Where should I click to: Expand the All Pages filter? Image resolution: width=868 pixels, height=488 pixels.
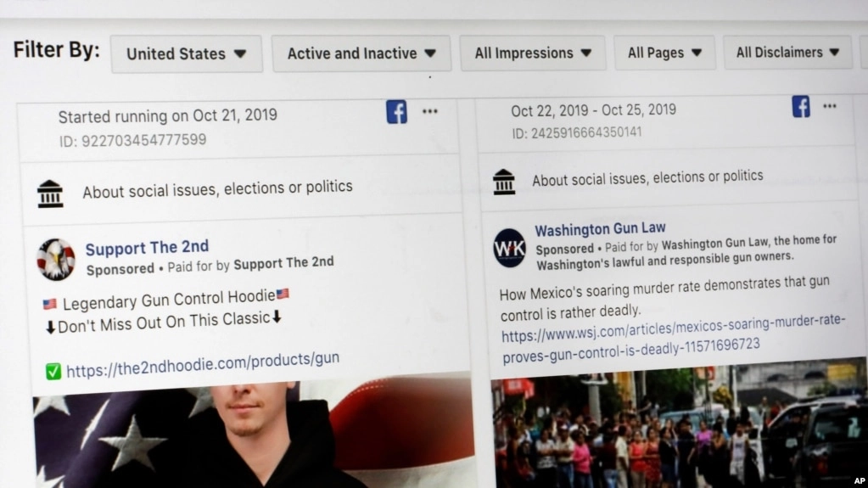tap(664, 53)
